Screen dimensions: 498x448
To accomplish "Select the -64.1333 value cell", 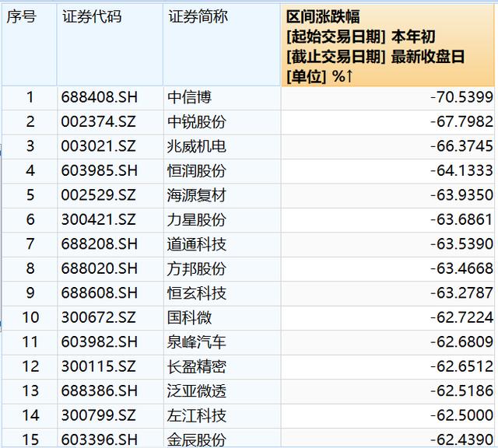I will pyautogui.click(x=388, y=171).
